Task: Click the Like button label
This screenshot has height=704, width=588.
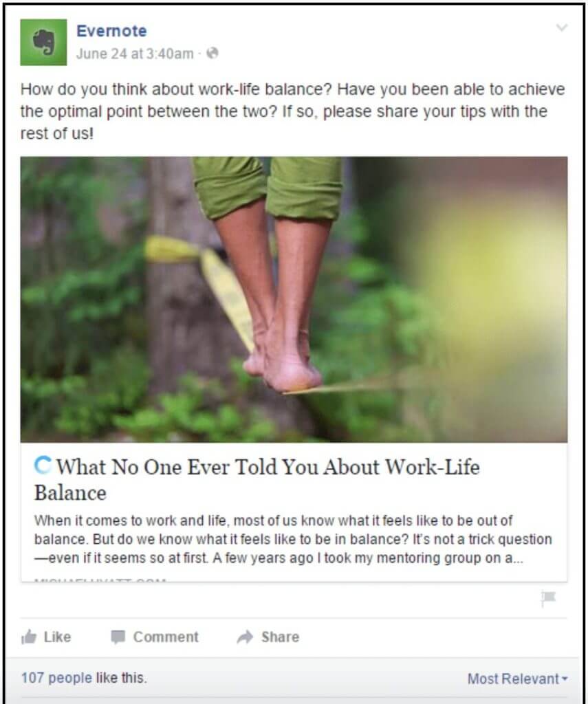Action: tap(58, 637)
